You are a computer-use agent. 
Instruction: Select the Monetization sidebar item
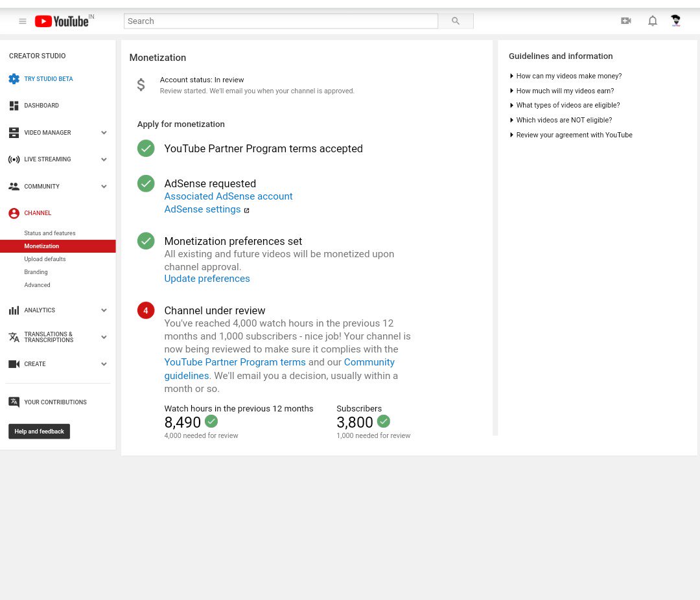[x=58, y=246]
